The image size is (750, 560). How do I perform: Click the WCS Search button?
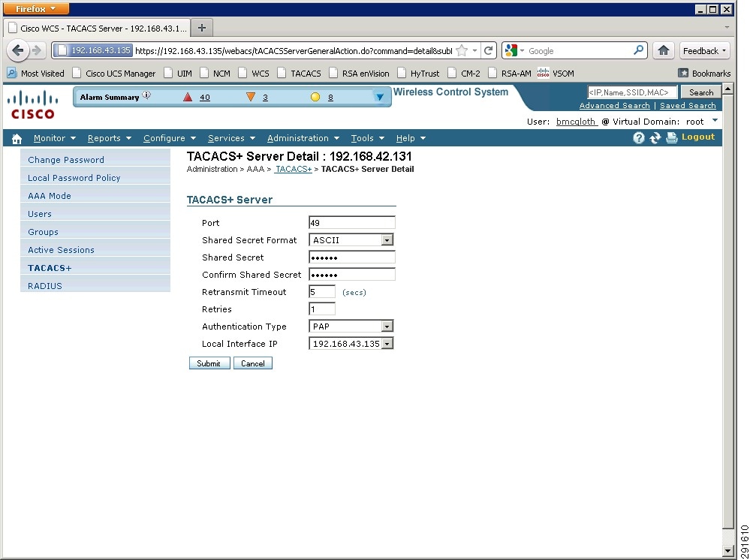[x=701, y=92]
